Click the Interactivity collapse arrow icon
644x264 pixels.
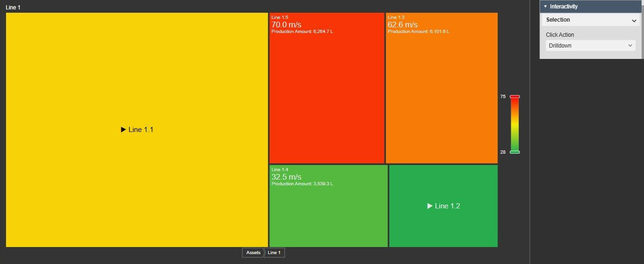(x=545, y=7)
